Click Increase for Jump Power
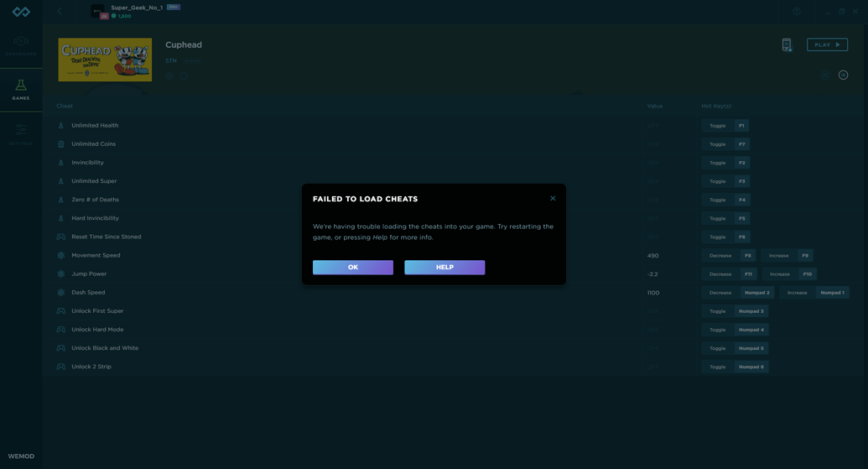Viewport: 868px width, 469px height. 779,274
